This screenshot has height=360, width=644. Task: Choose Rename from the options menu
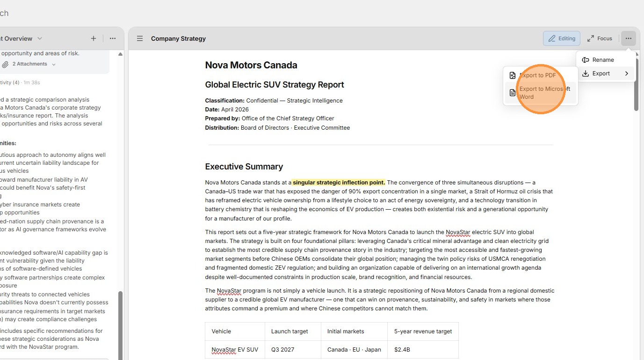[x=606, y=60]
